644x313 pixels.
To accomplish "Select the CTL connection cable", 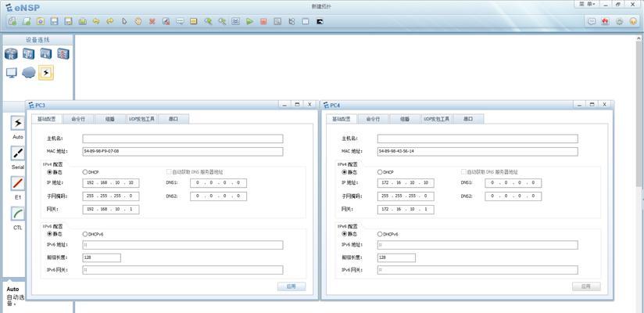I will (18, 214).
